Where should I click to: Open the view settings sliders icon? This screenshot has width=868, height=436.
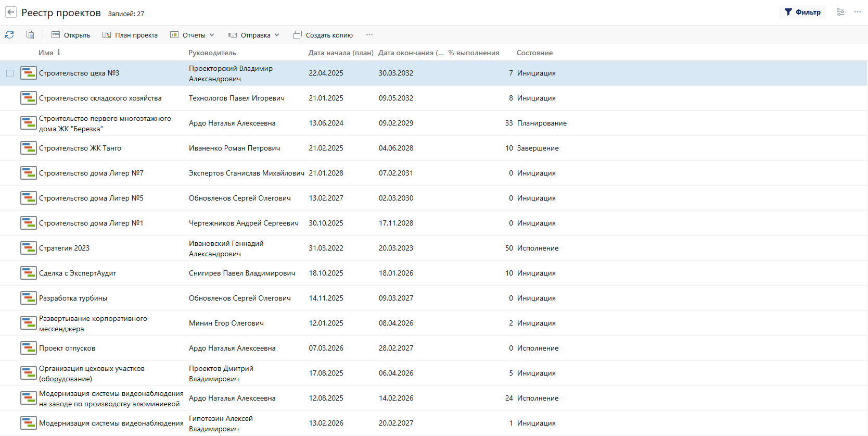point(840,12)
